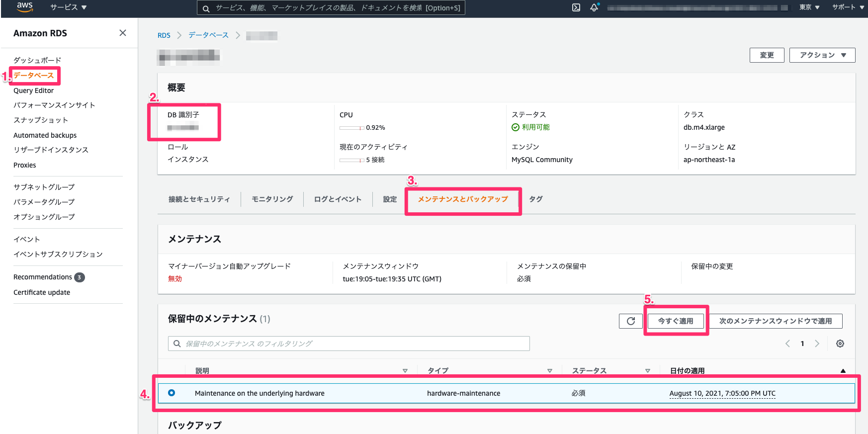Switch to モニタリング tab
The height and width of the screenshot is (434, 868).
272,199
